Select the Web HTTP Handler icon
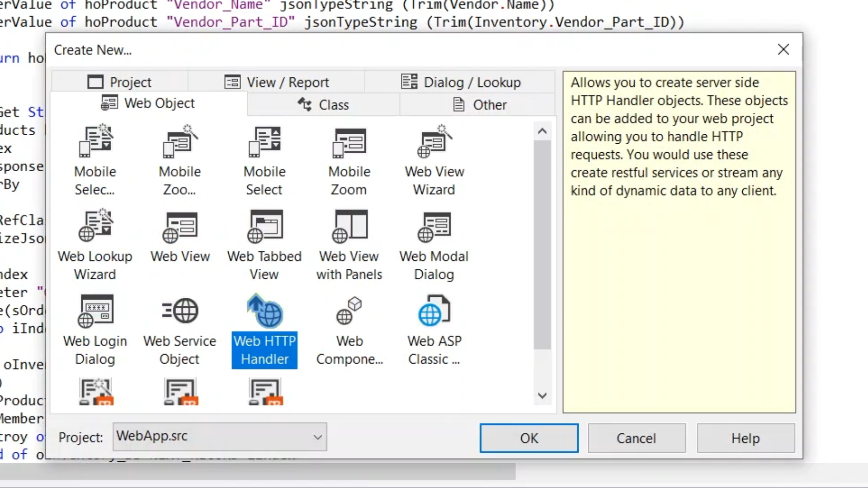868x488 pixels. pyautogui.click(x=264, y=312)
